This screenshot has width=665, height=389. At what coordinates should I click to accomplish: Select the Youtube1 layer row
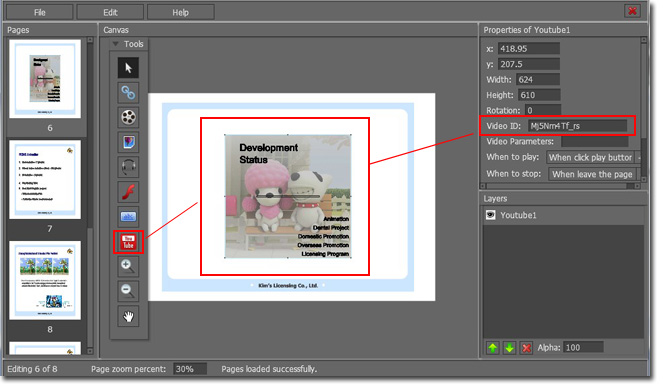pyautogui.click(x=563, y=215)
